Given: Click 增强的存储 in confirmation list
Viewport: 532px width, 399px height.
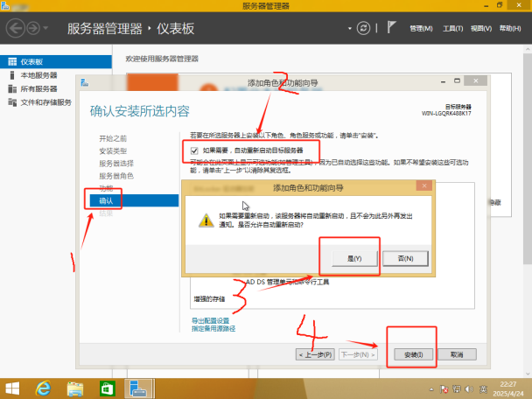Looking at the screenshot, I should point(209,299).
